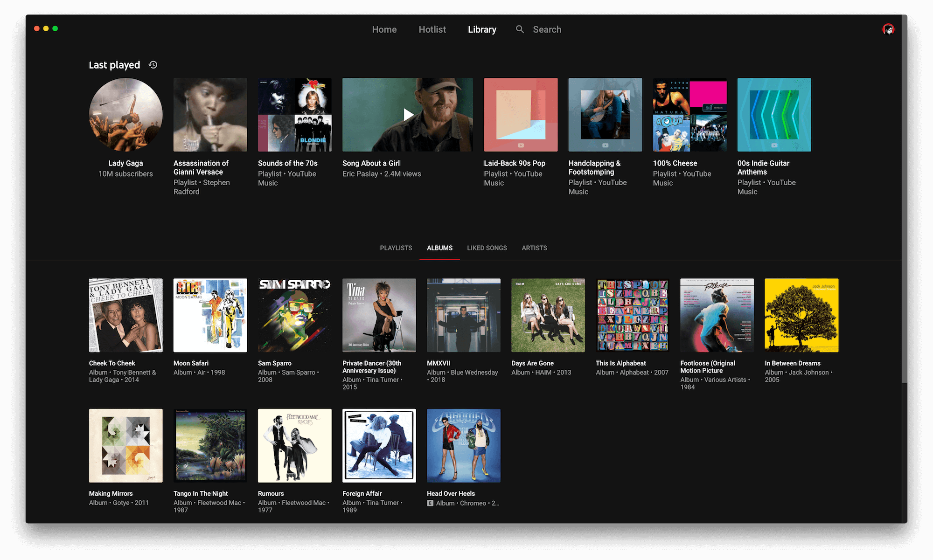Open the user profile avatar

click(888, 29)
